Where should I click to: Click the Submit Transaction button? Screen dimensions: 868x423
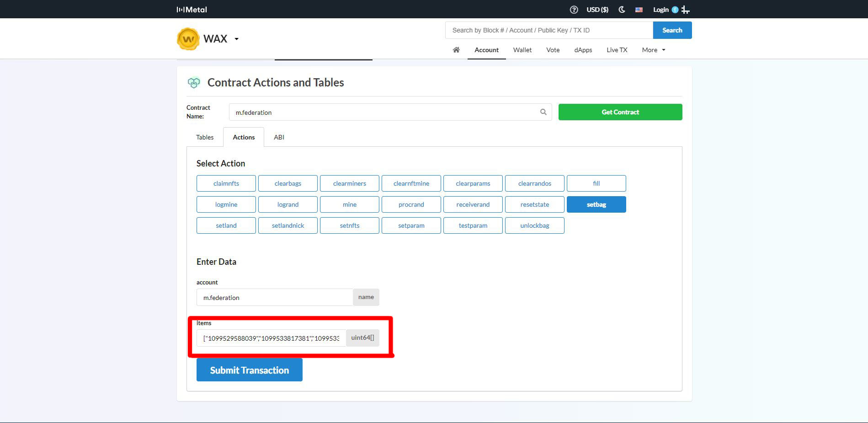249,370
